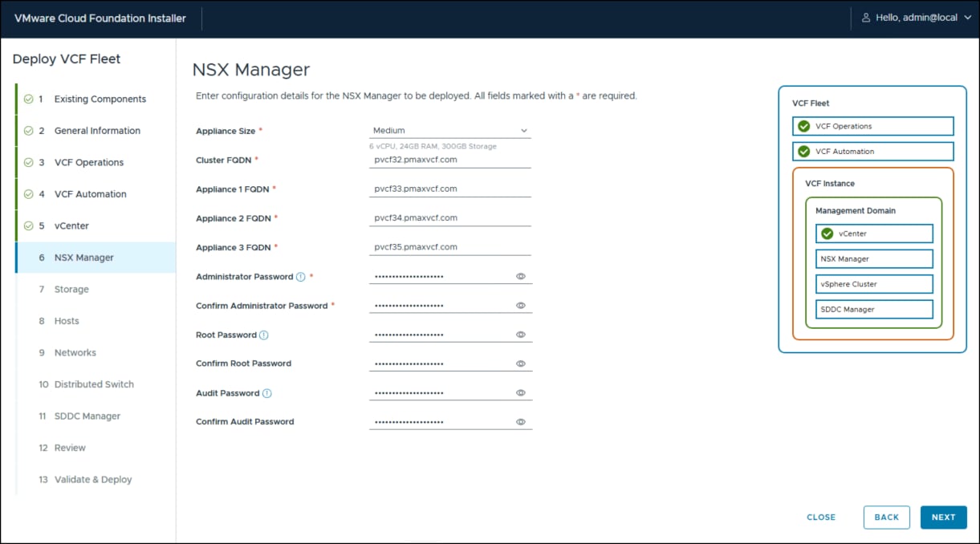Screen dimensions: 980x544
Task: Click the NSX Manager box in the diagram
Action: 874,259
